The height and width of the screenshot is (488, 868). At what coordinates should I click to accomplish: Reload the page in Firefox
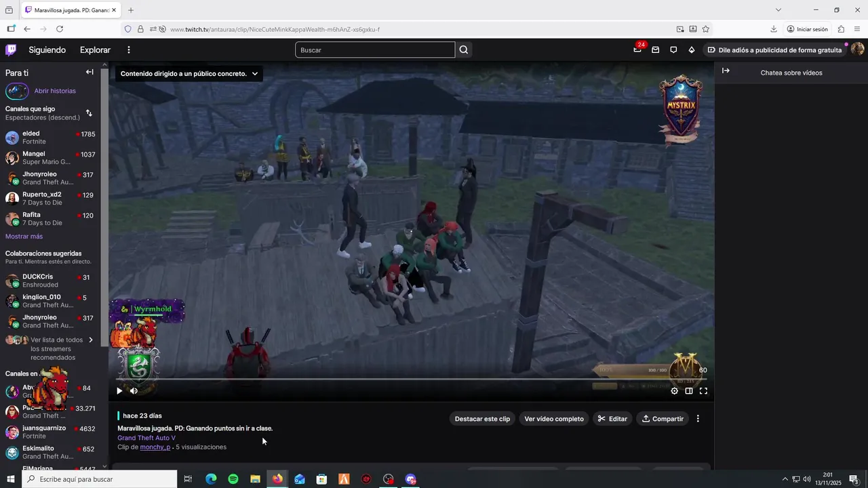pos(60,29)
